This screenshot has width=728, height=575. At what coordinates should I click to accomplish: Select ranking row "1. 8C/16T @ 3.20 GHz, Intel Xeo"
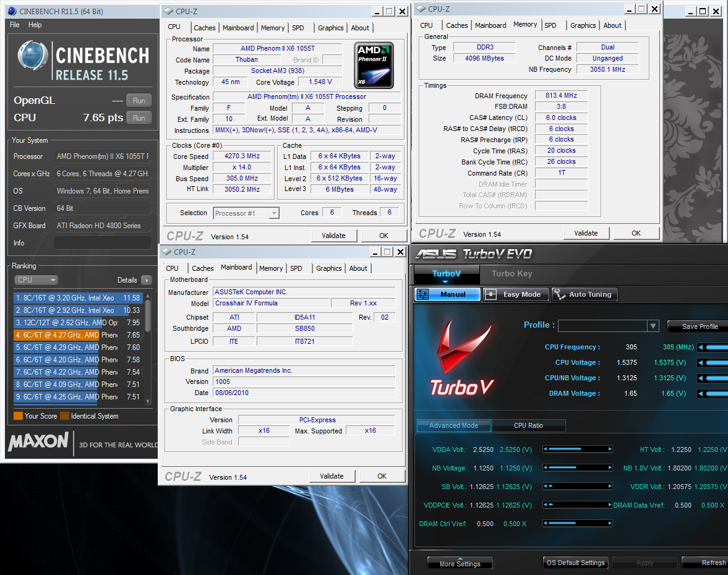point(77,298)
